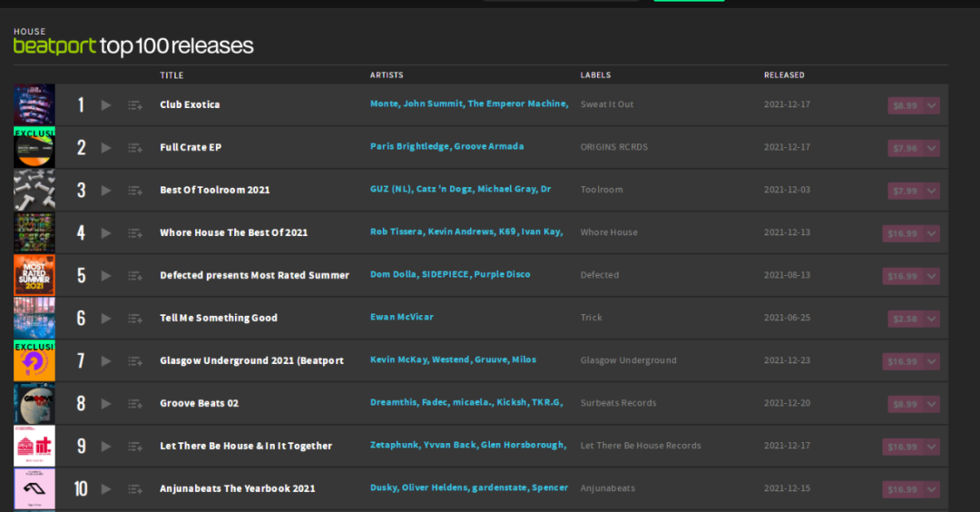Expand purchase options for Glasgow Underground 2021

pyautogui.click(x=932, y=361)
